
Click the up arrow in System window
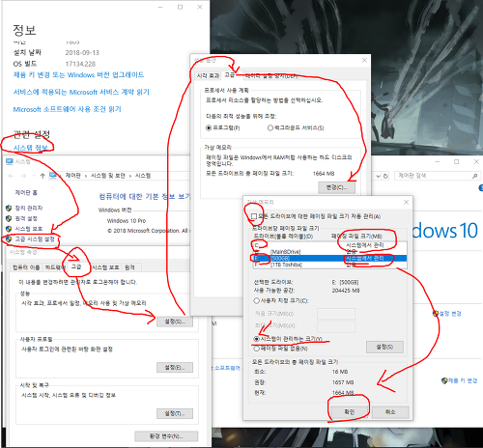click(x=43, y=176)
